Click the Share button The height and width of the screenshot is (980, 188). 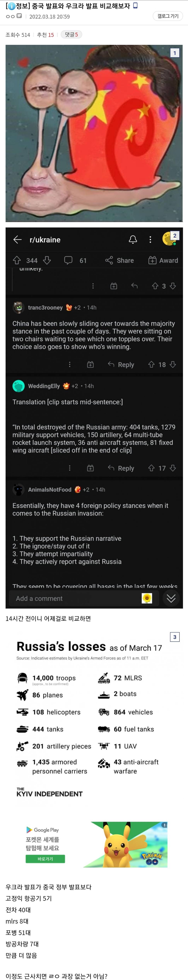120,260
